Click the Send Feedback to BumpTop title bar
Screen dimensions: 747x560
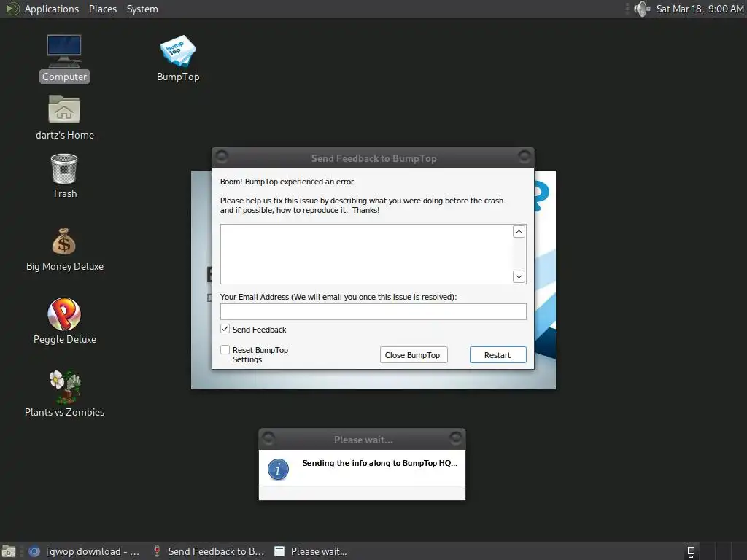coord(373,158)
